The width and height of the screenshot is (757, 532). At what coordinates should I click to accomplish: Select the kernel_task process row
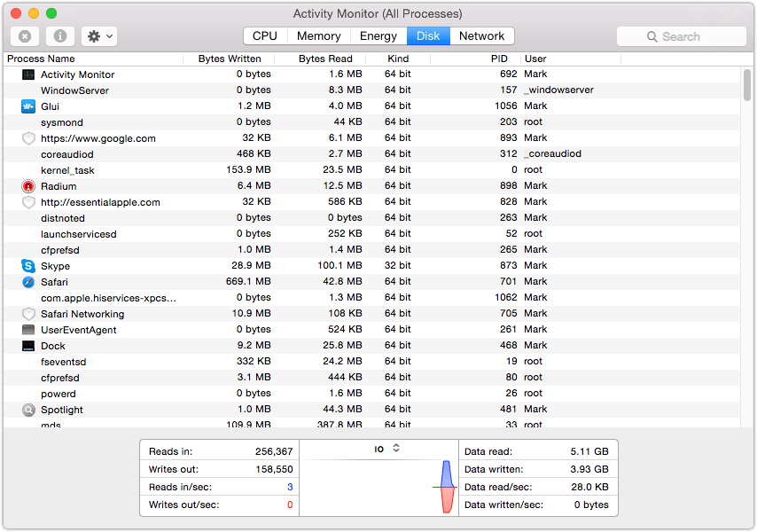(371, 170)
